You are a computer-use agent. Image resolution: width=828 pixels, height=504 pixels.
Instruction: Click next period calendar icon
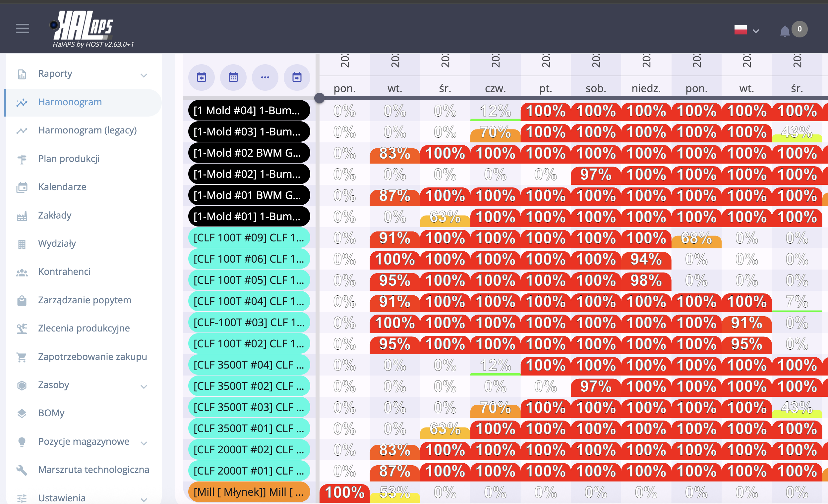pyautogui.click(x=297, y=77)
